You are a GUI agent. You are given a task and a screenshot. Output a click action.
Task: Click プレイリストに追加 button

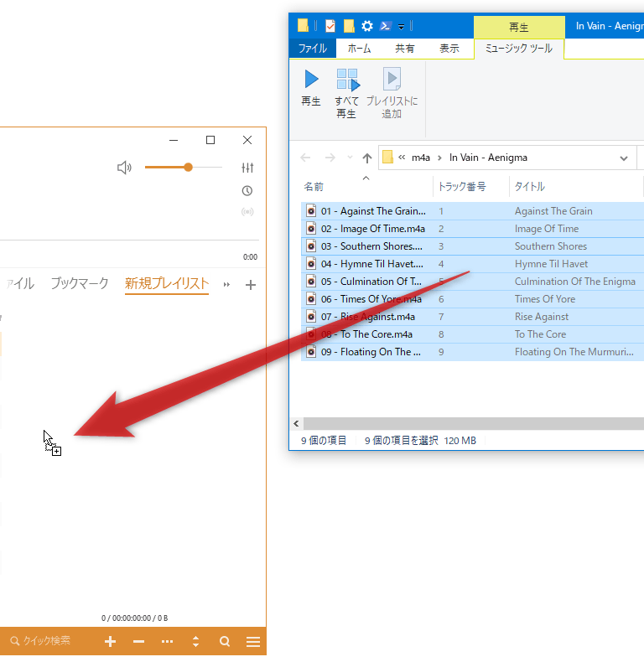coord(392,94)
